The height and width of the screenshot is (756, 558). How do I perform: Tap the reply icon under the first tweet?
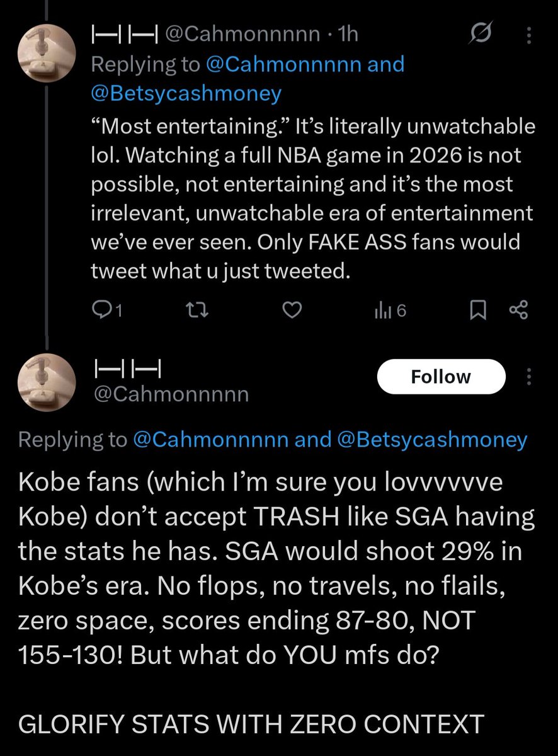point(101,309)
